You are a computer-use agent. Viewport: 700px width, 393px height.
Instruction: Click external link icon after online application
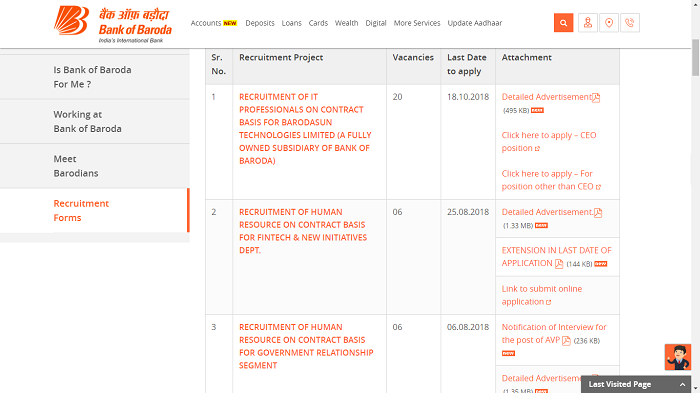pyautogui.click(x=549, y=302)
